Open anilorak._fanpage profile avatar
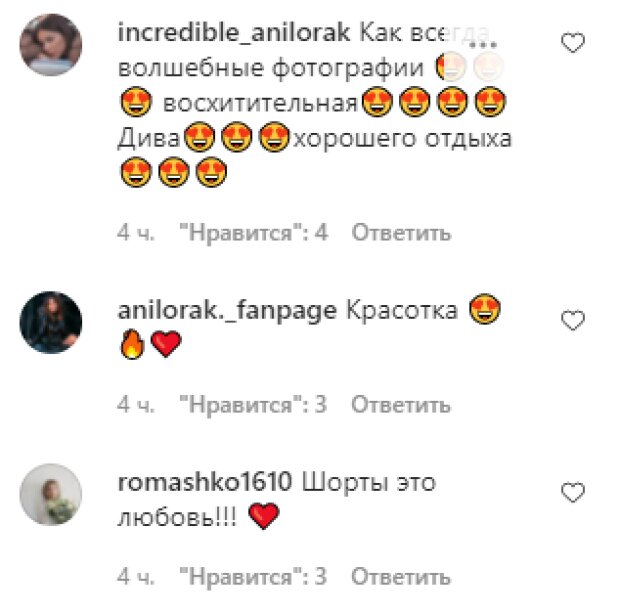620x614 pixels. pyautogui.click(x=51, y=322)
